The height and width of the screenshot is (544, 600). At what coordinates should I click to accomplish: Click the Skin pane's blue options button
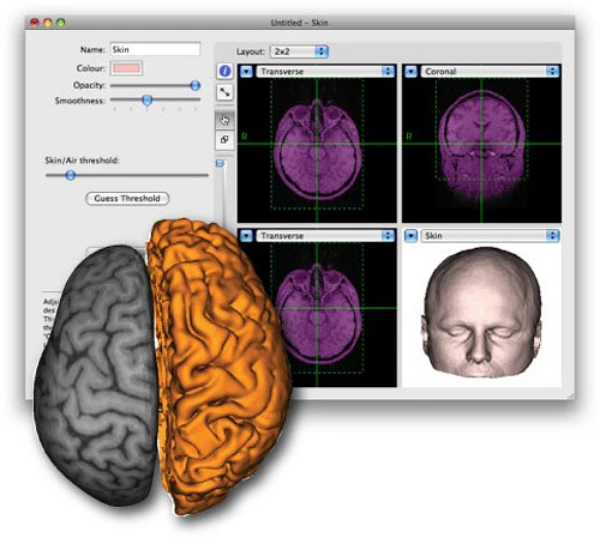click(x=410, y=236)
